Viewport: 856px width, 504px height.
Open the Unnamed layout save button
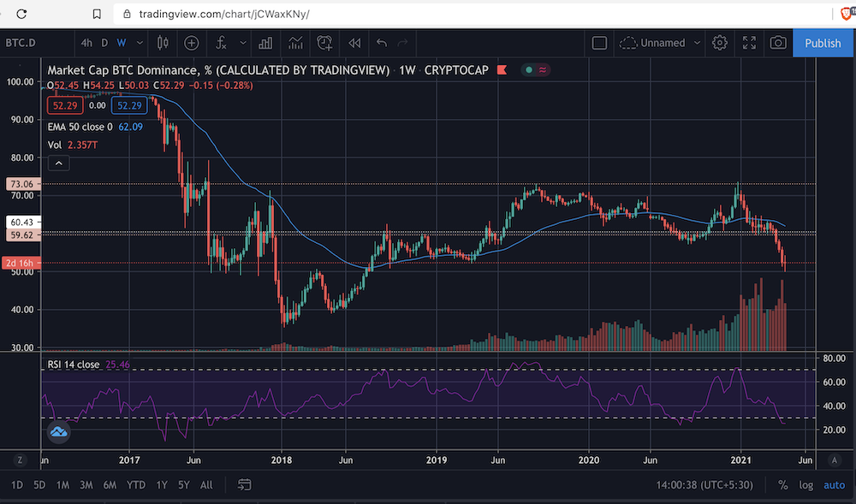coord(653,43)
